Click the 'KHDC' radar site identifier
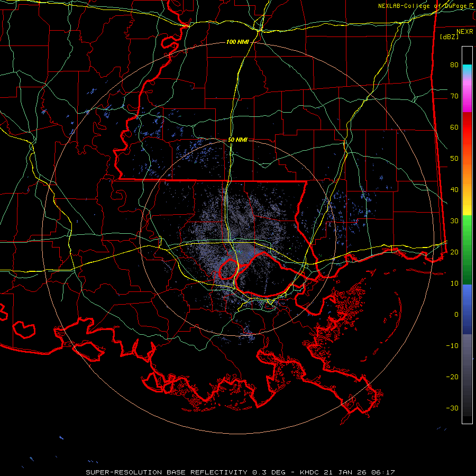 click(x=309, y=472)
